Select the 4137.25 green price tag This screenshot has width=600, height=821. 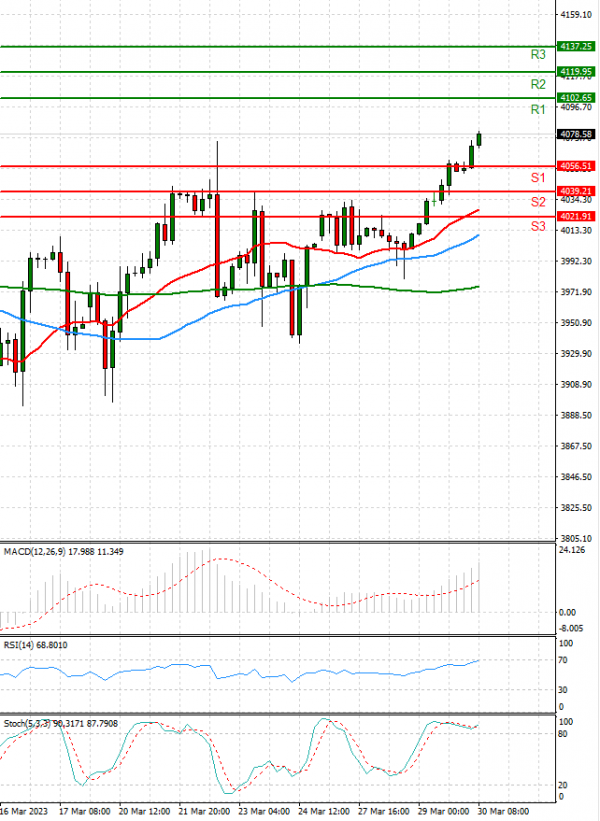pos(575,47)
